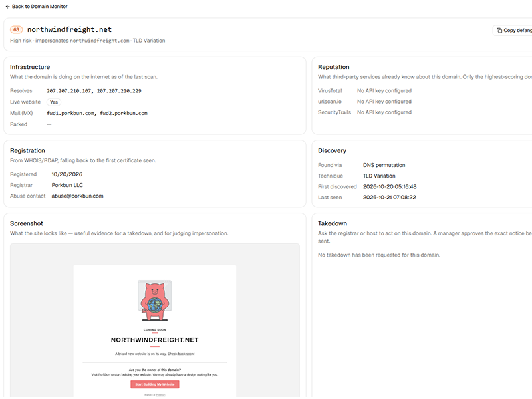Click the 63 risk score badge

tap(16, 29)
